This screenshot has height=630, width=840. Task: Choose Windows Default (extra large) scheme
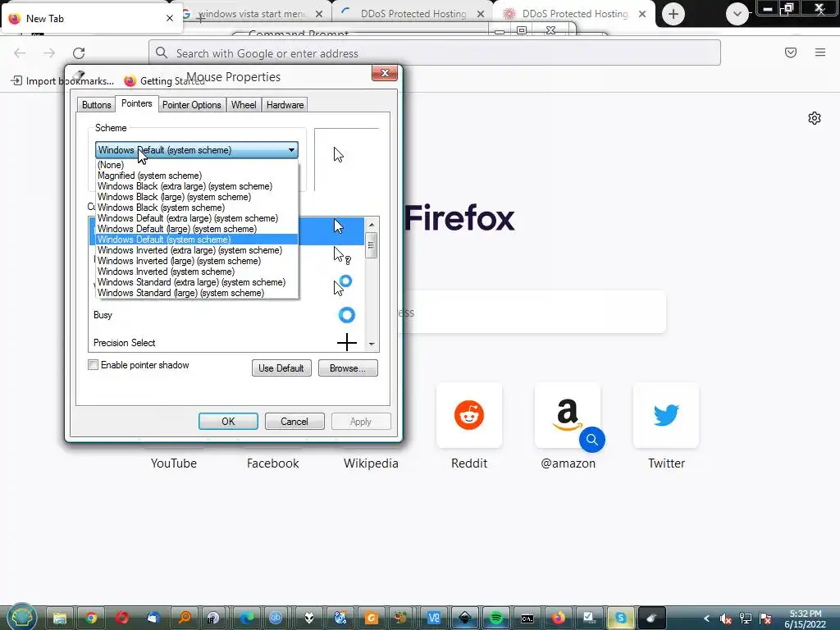coord(197,218)
